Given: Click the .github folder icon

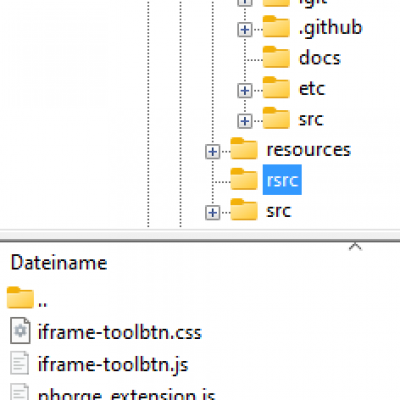Looking at the screenshot, I should pos(276,26).
